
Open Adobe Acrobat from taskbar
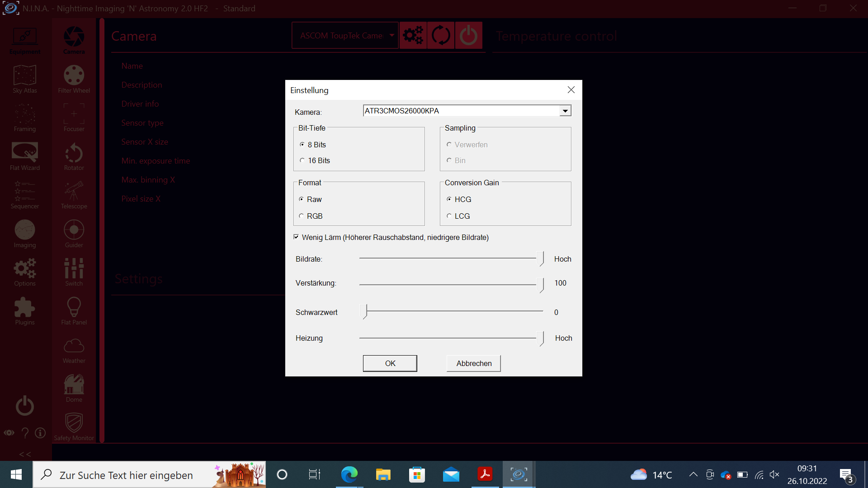tap(485, 474)
